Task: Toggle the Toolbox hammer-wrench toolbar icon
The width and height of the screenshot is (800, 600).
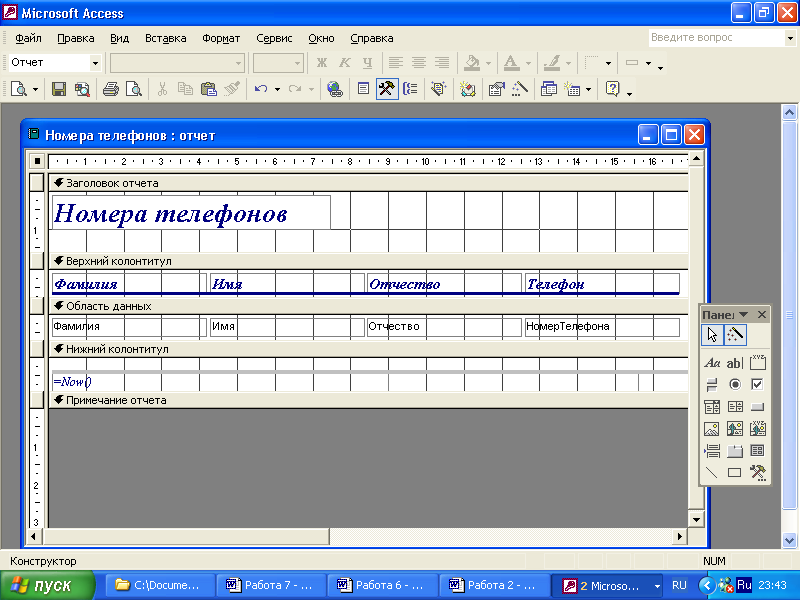Action: (387, 89)
